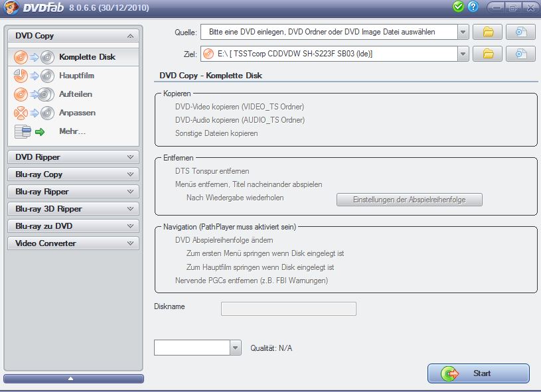Open the Quelle source dropdown
The width and height of the screenshot is (541, 392).
pyautogui.click(x=463, y=32)
